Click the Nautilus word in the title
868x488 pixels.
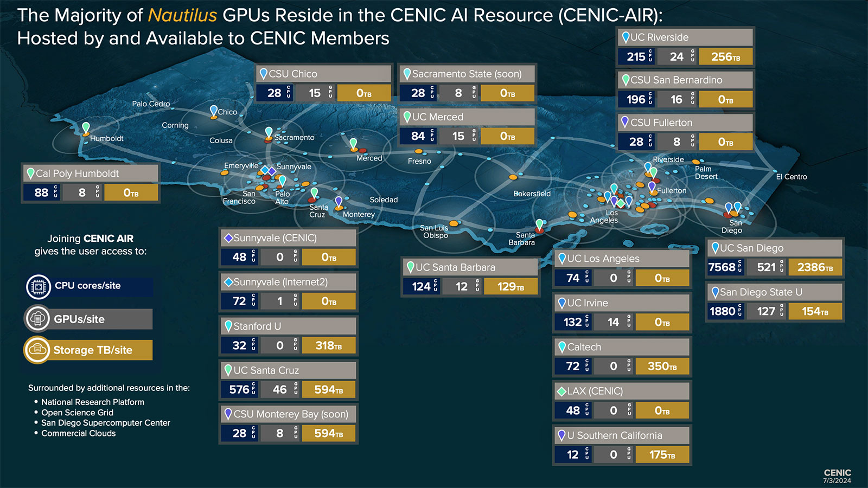(182, 15)
